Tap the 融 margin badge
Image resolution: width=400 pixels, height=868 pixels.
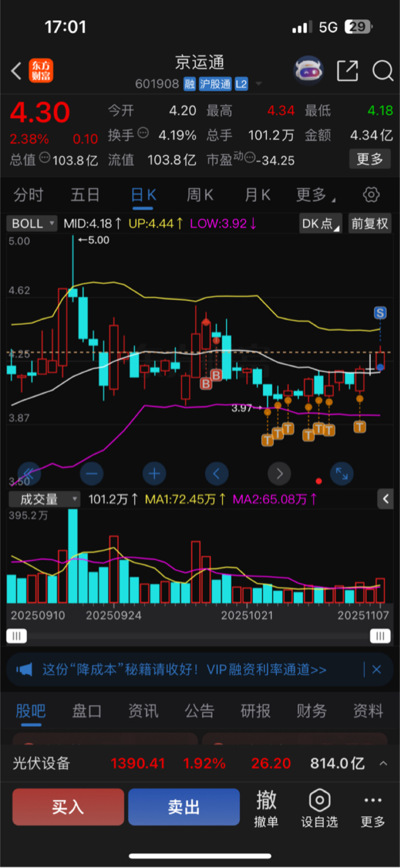pos(190,84)
